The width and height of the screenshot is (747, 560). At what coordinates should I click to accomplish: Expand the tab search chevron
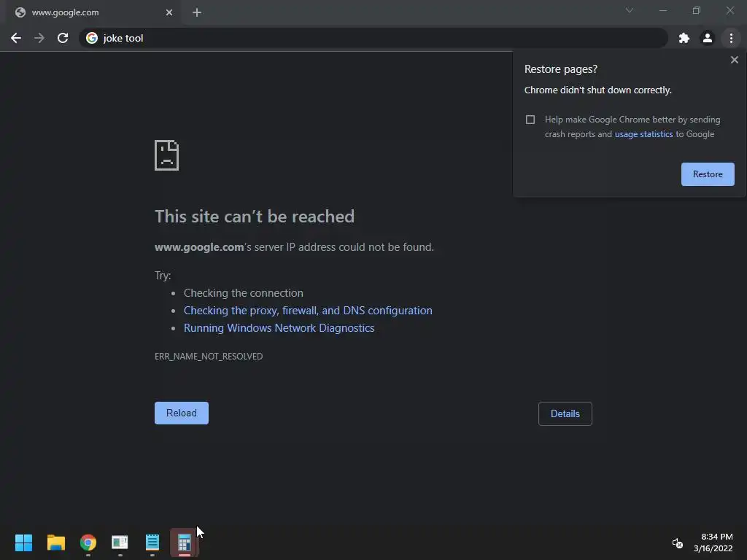click(630, 10)
